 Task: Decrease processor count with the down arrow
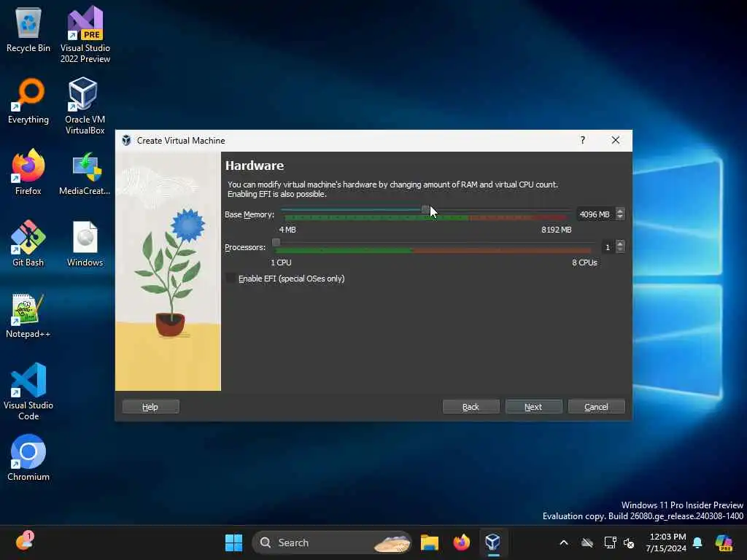point(620,250)
